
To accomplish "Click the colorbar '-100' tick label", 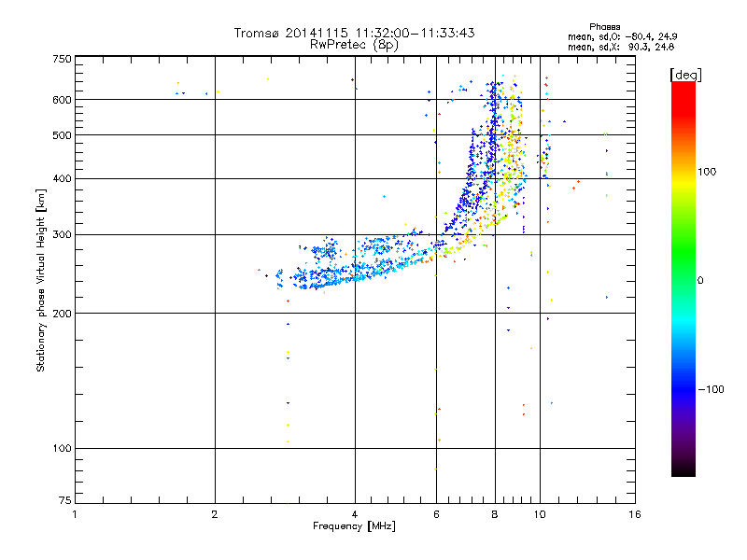I will 711,389.
